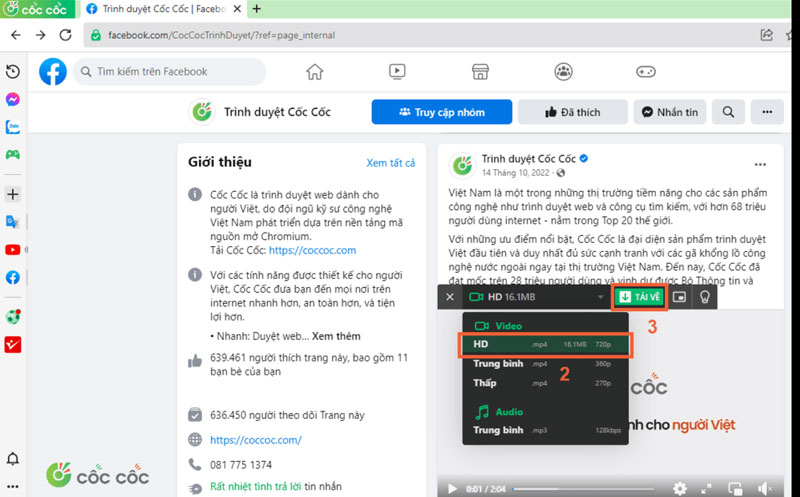
Task: Toggle picture-in-picture in download bar
Action: click(x=679, y=297)
